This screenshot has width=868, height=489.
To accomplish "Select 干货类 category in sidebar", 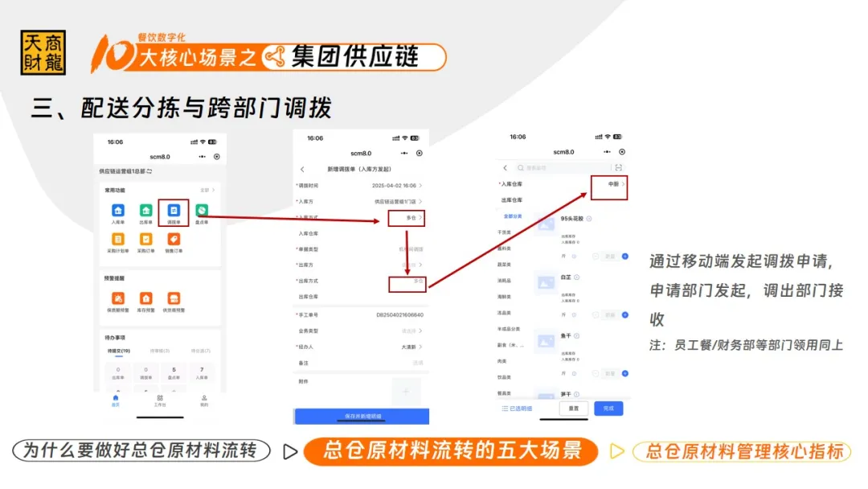I will click(x=504, y=232).
